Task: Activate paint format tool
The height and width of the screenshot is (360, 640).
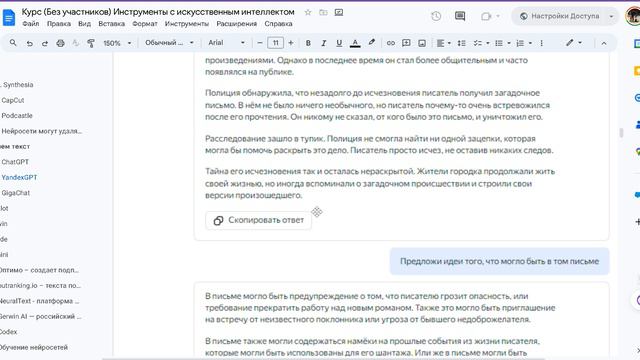Action: pos(91,43)
